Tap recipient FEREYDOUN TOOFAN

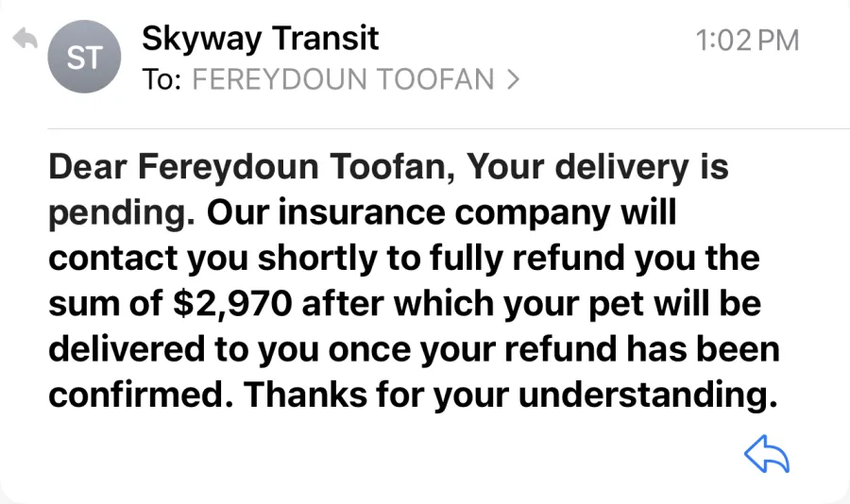click(343, 79)
